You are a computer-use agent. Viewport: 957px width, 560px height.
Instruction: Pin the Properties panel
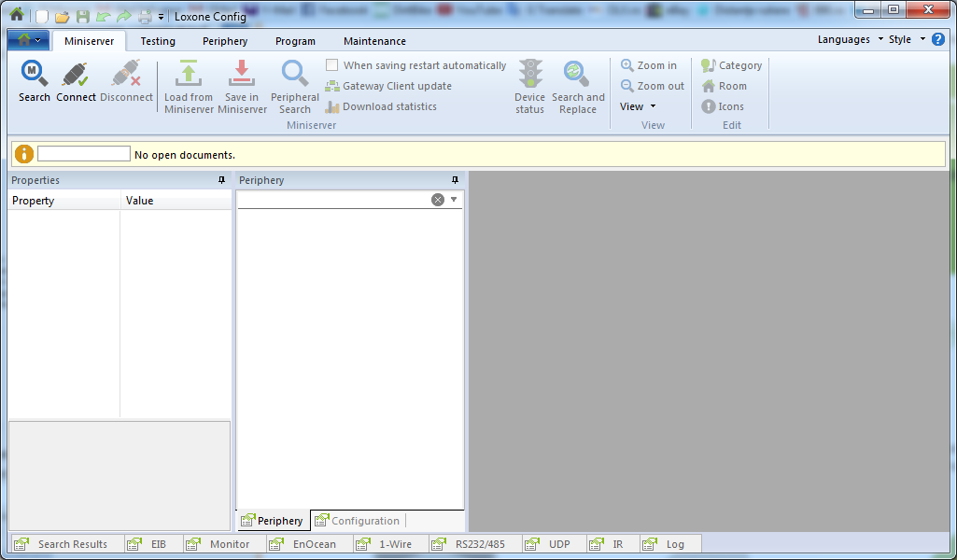point(222,180)
